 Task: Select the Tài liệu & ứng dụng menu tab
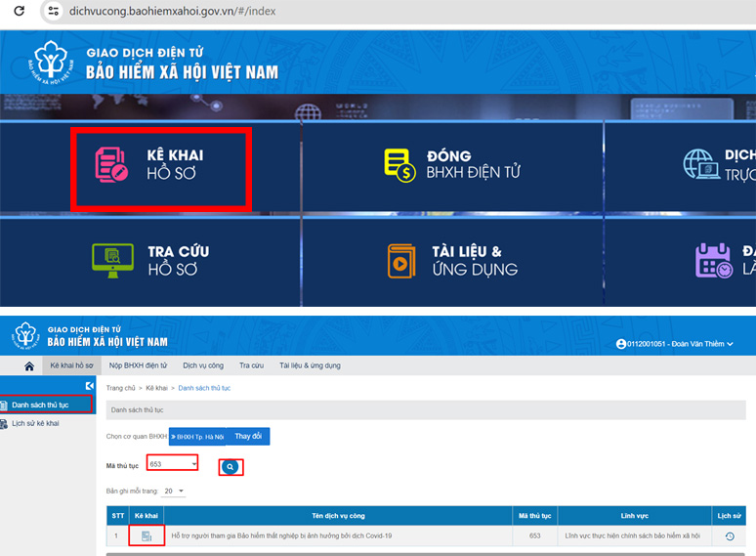[310, 365]
